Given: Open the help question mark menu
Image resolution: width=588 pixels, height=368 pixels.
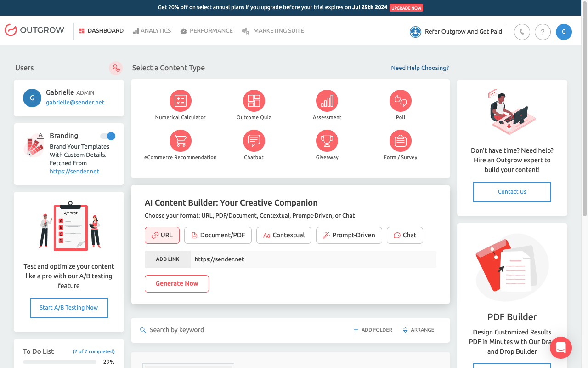Looking at the screenshot, I should (x=543, y=32).
